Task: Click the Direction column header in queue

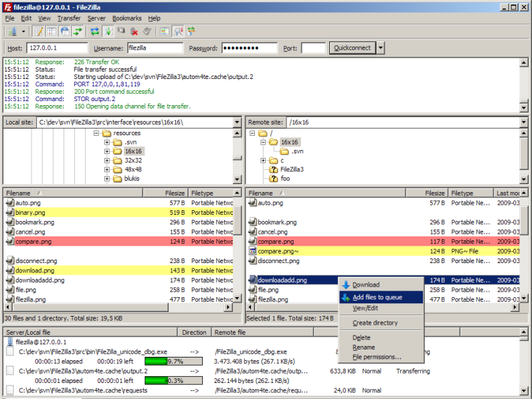Action: click(195, 332)
